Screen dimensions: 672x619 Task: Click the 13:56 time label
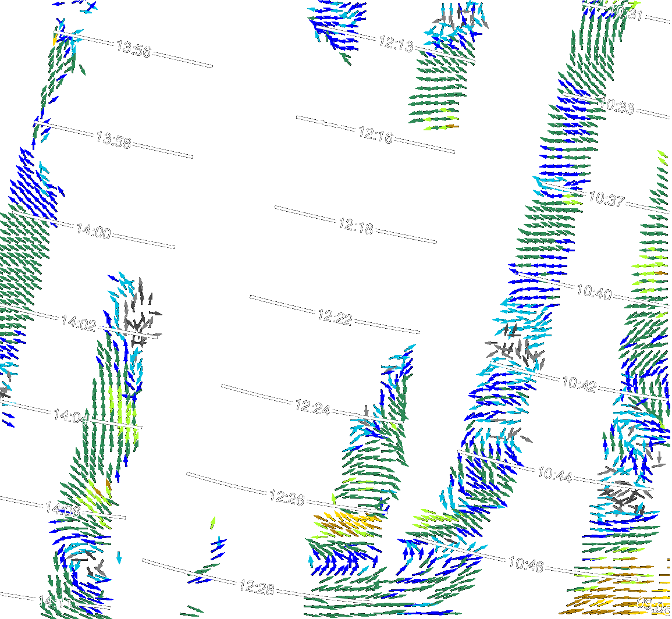(134, 49)
